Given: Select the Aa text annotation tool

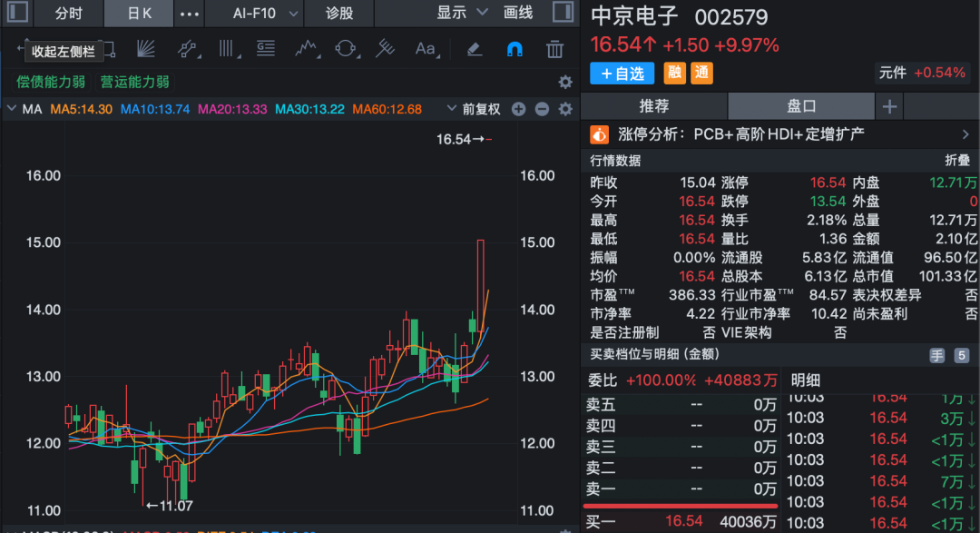Looking at the screenshot, I should (426, 49).
